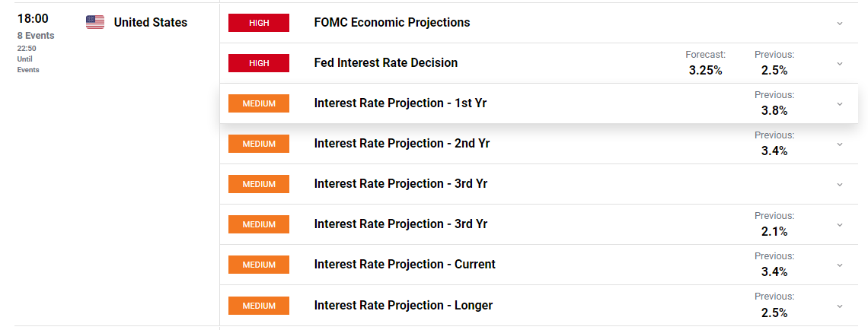The image size is (868, 330).
Task: Select Interest Rate Projection - 1st Yr title
Action: point(400,103)
